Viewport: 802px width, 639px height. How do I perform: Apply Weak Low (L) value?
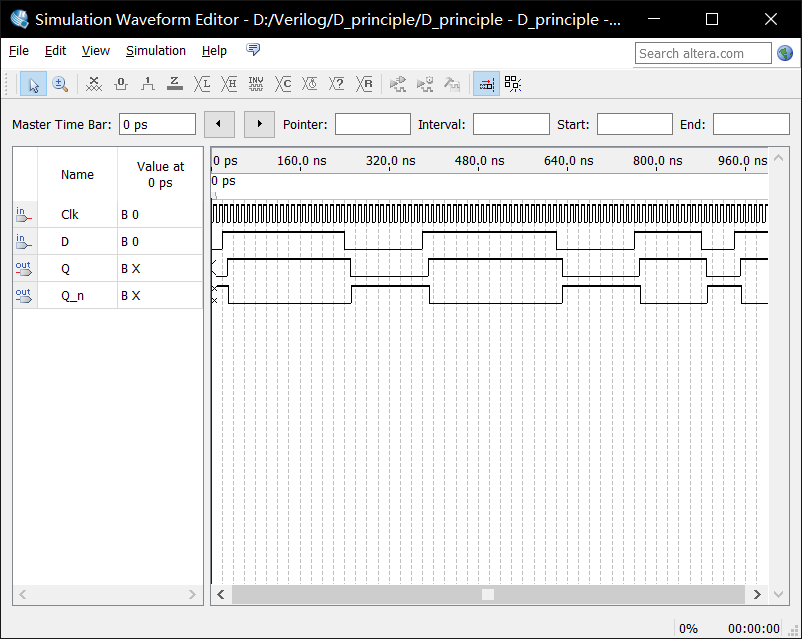[x=202, y=84]
